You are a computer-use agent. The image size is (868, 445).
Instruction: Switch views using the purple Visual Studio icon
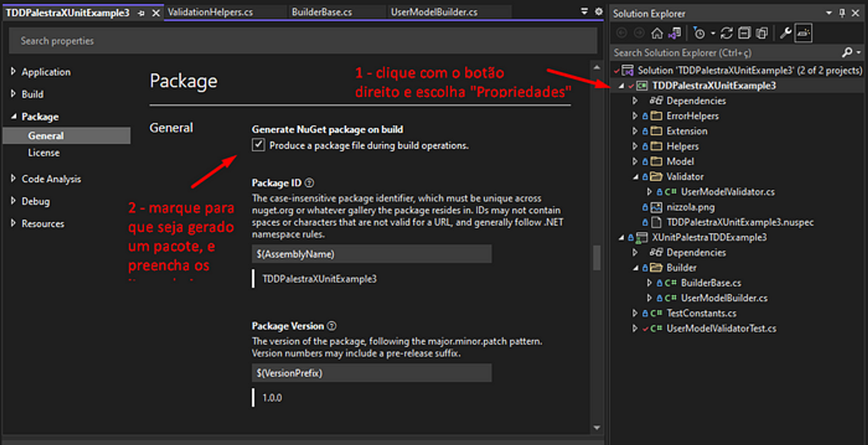675,33
